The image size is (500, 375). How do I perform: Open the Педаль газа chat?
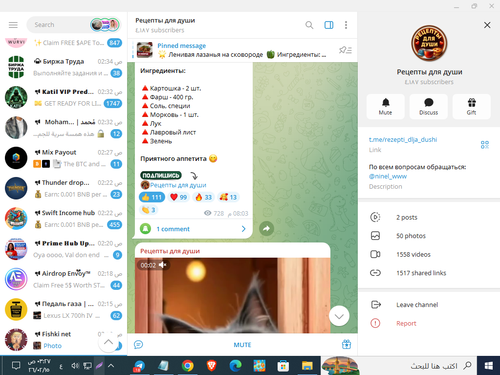point(63,310)
